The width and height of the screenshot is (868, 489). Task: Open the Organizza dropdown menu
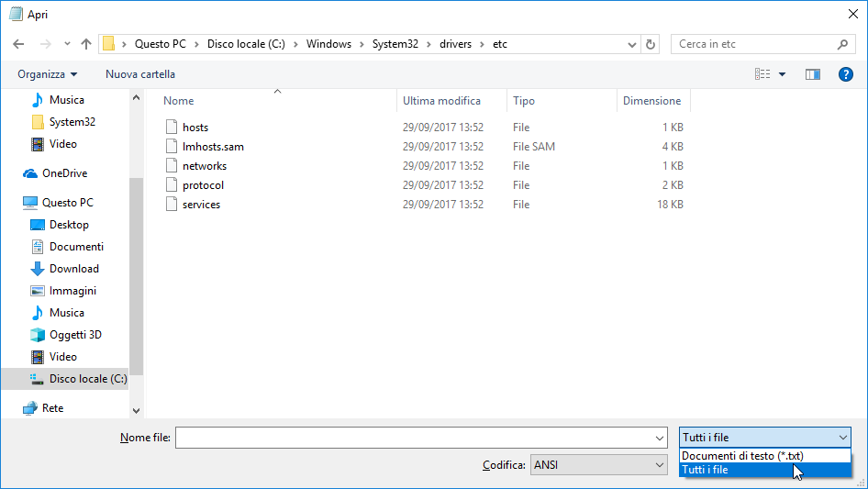48,74
